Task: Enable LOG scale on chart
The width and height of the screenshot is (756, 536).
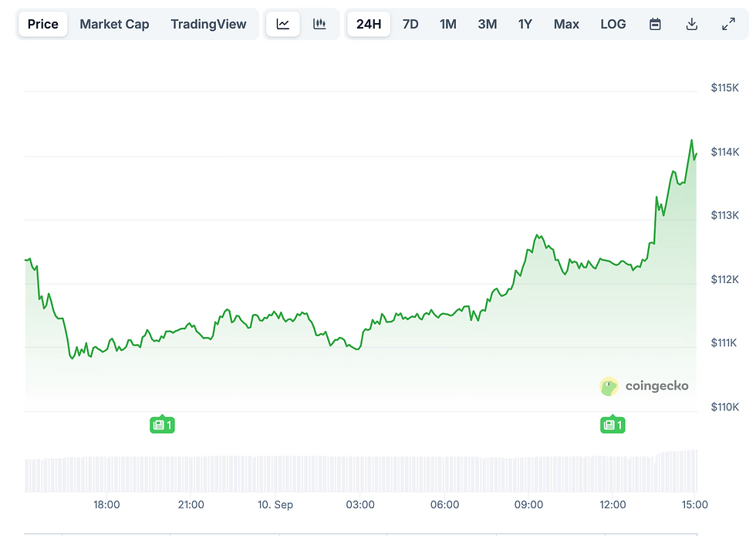Action: (x=613, y=24)
